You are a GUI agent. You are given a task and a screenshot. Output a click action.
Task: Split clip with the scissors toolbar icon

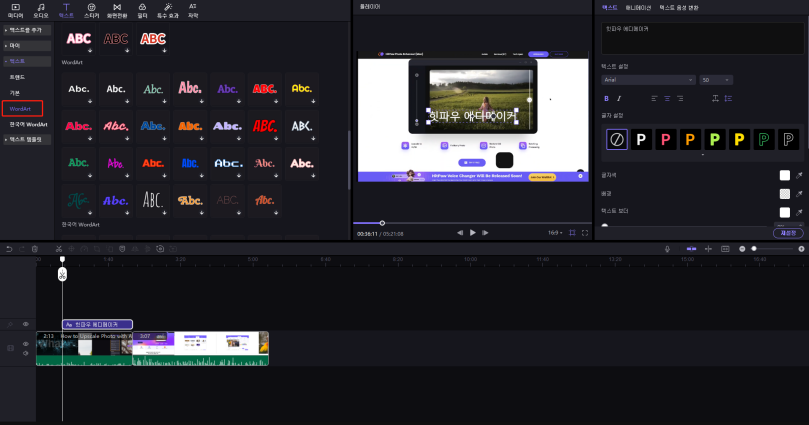point(59,249)
